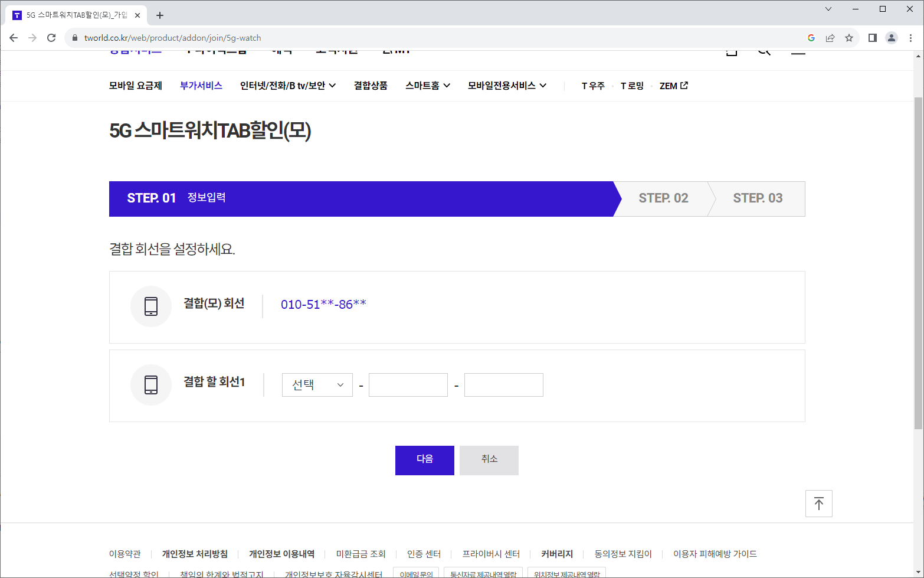Reload the current page
This screenshot has height=578, width=924.
pos(51,38)
